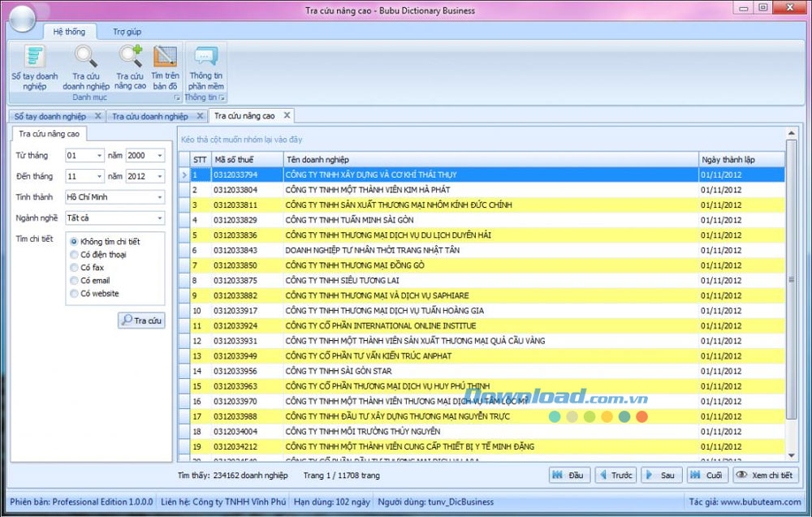Switch to Sổ tay doanh nghiệp document tab
Viewport: 812px width, 517px height.
coord(50,116)
